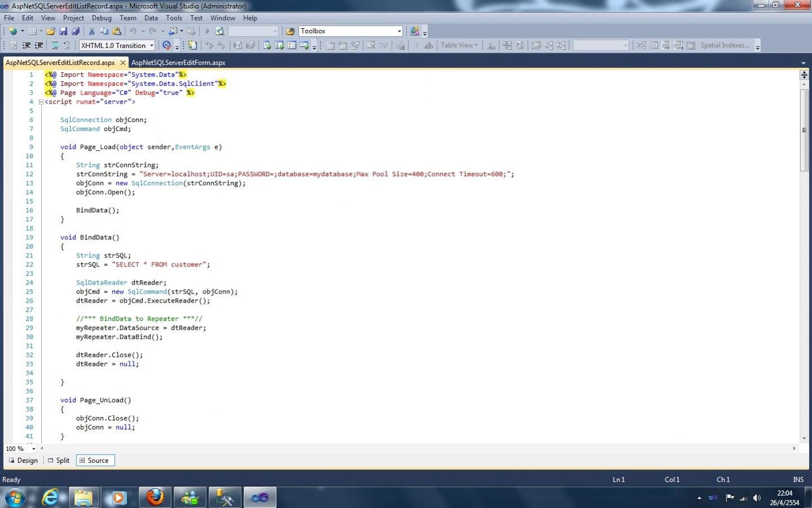This screenshot has width=812, height=508.
Task: Click the Open File folder icon
Action: click(x=51, y=31)
